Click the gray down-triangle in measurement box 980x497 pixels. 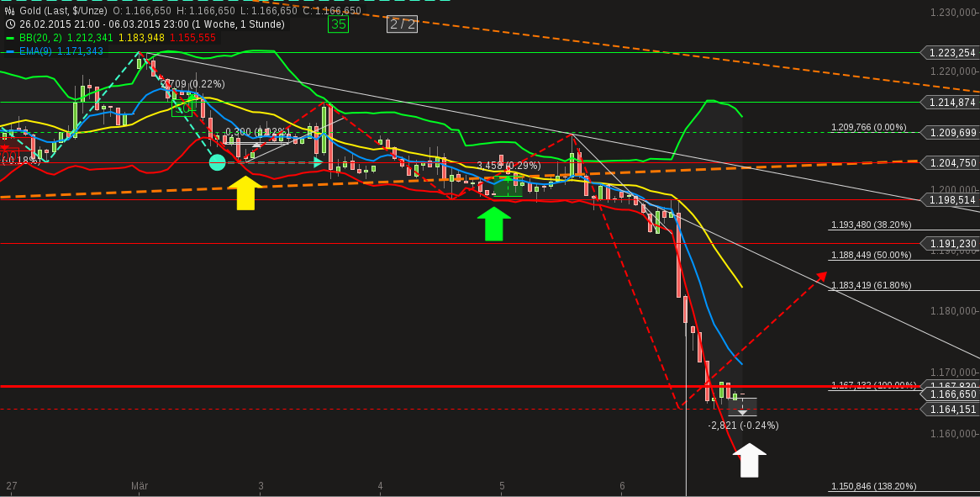click(x=742, y=412)
